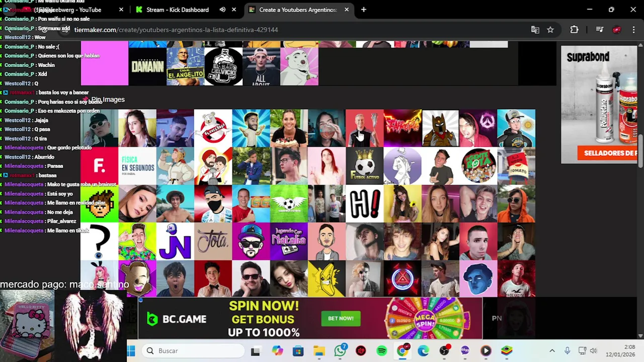Open Spotify from the taskbar
Image resolution: width=644 pixels, height=362 pixels.
pos(382,351)
